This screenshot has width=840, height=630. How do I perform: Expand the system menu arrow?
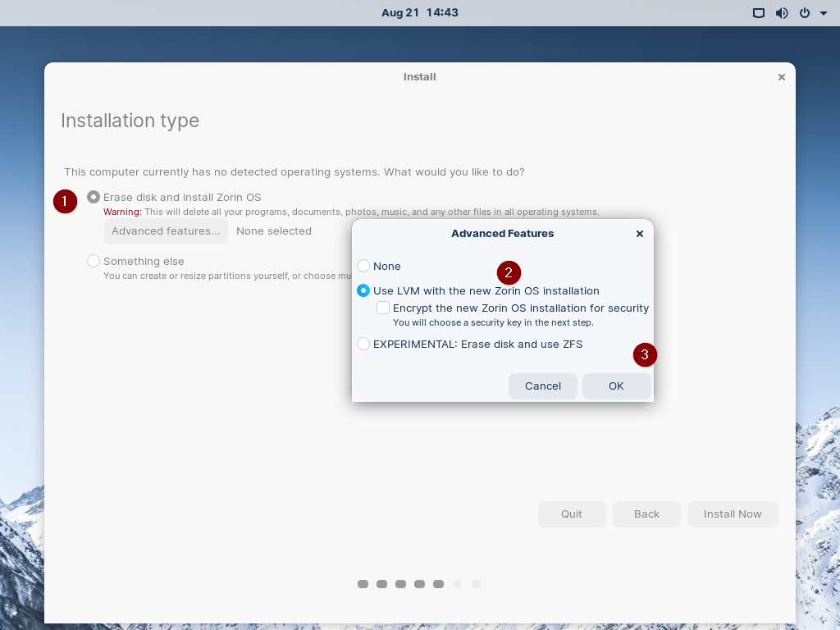tap(824, 13)
